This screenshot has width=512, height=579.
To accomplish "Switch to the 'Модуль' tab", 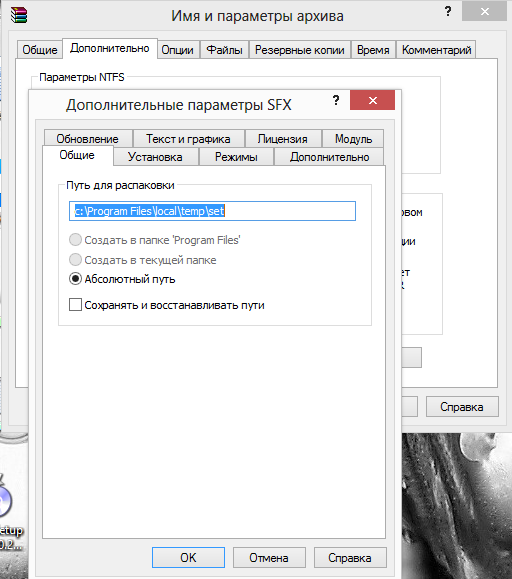I will tap(353, 139).
